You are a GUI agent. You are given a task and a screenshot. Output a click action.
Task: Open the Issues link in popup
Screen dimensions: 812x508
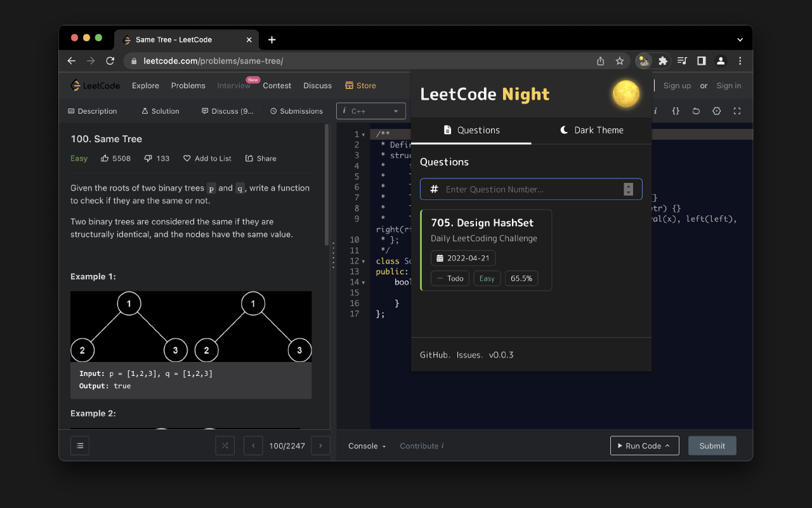(469, 355)
